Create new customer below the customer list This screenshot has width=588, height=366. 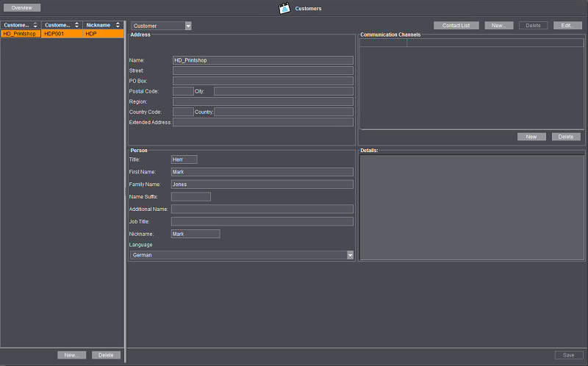coord(71,355)
